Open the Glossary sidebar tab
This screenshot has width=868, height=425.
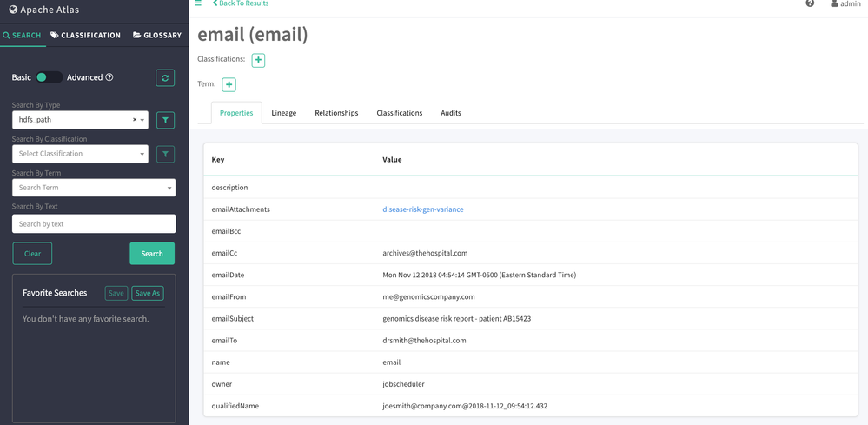[157, 36]
